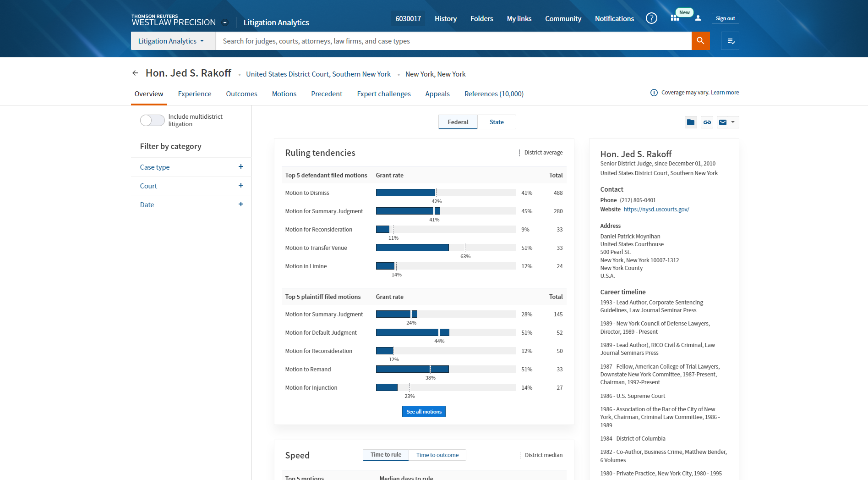Open the help question mark icon
This screenshot has height=480, width=868.
click(651, 18)
